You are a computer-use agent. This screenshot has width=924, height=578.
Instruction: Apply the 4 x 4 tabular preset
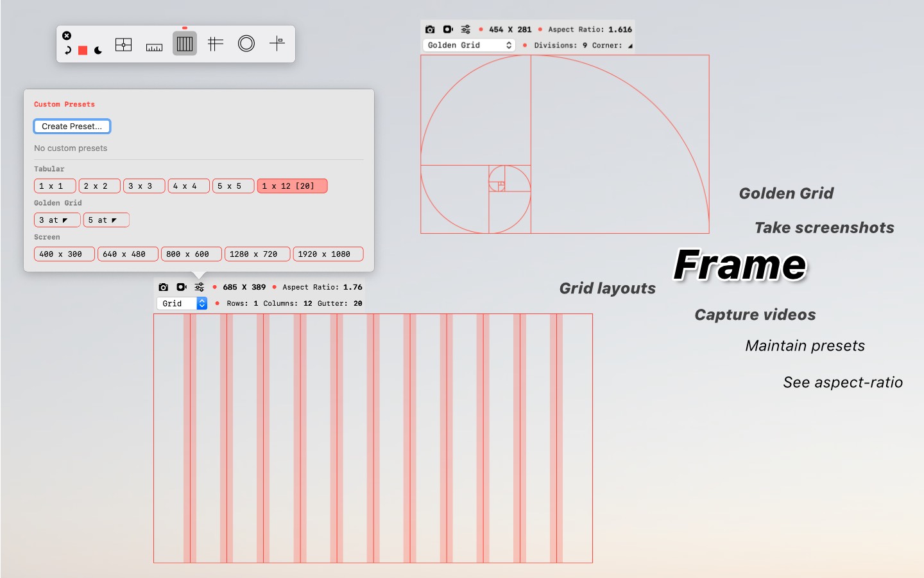pyautogui.click(x=189, y=186)
